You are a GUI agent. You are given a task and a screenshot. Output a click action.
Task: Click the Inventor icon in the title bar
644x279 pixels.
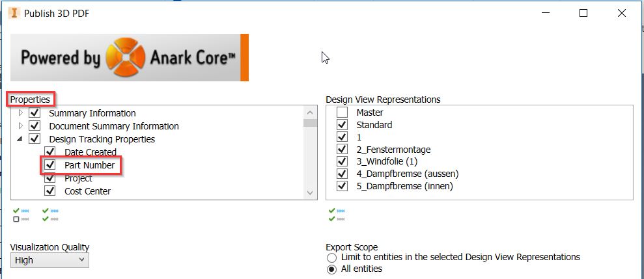14,13
